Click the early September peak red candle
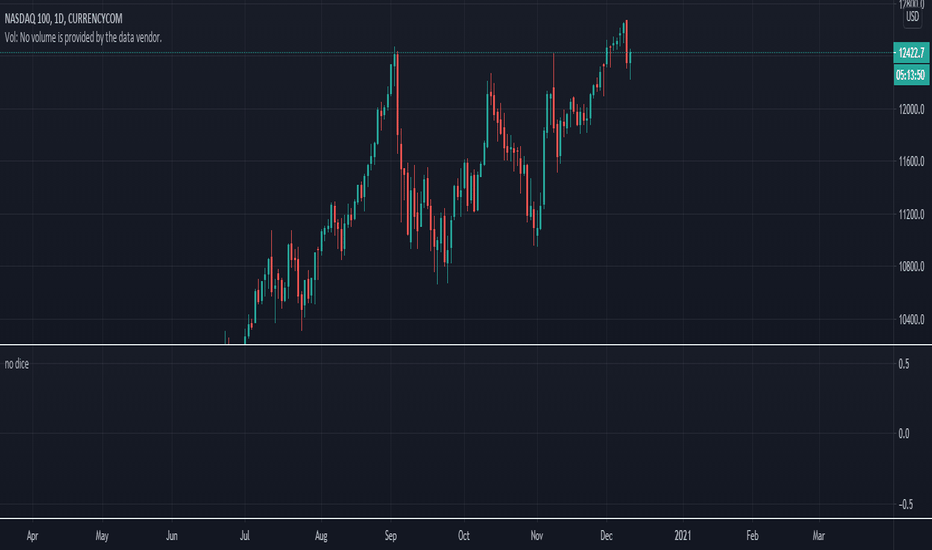Screen dimensions: 932x550 click(397, 95)
